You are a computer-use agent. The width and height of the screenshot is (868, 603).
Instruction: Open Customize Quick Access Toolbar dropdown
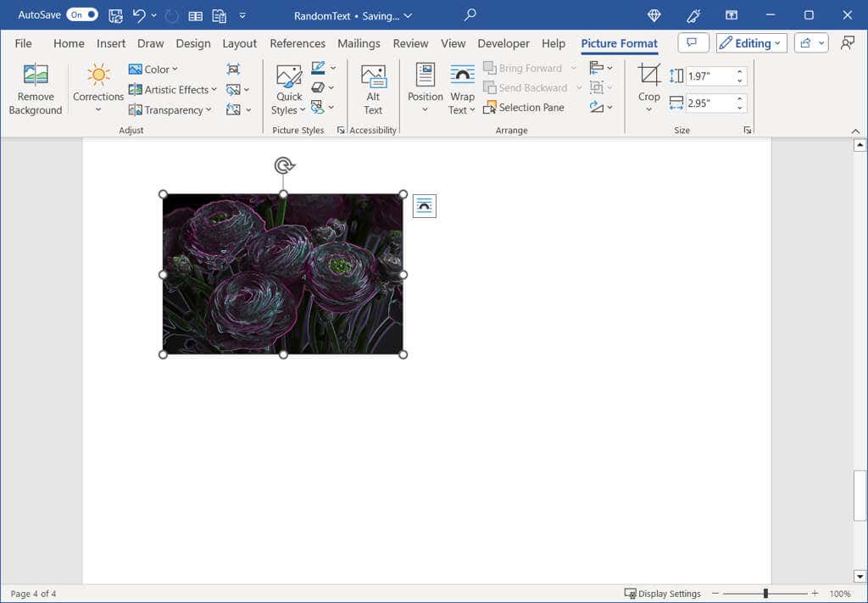[242, 15]
